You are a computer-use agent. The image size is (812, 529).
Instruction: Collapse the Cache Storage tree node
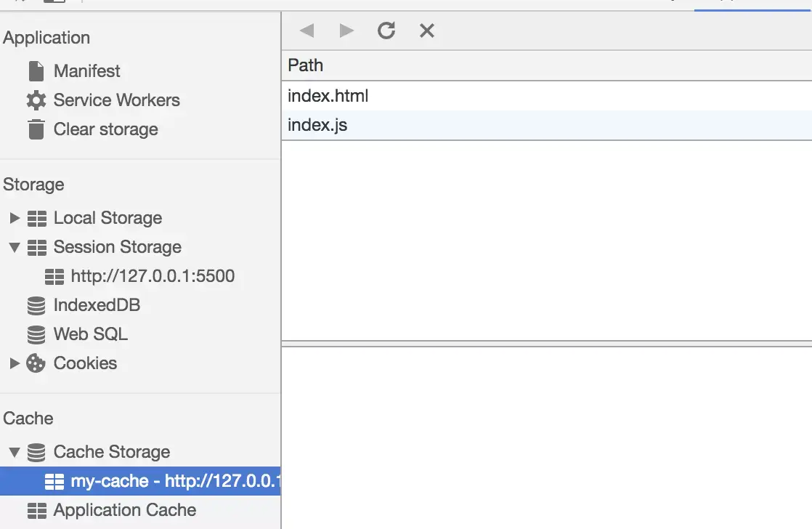(x=15, y=452)
